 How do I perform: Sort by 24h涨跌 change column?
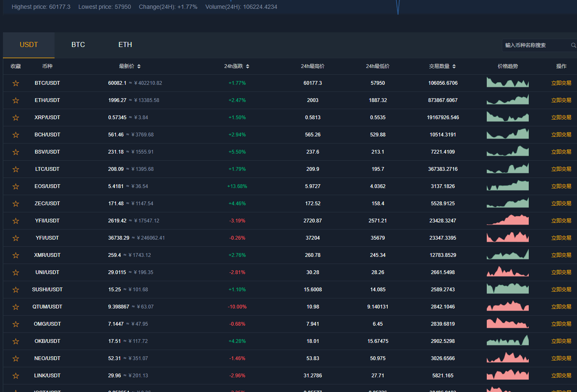248,66
